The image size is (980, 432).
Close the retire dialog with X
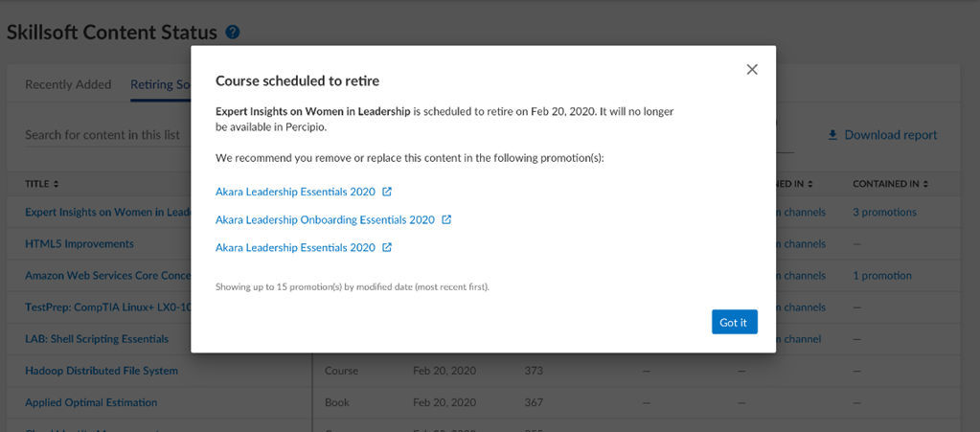(752, 70)
